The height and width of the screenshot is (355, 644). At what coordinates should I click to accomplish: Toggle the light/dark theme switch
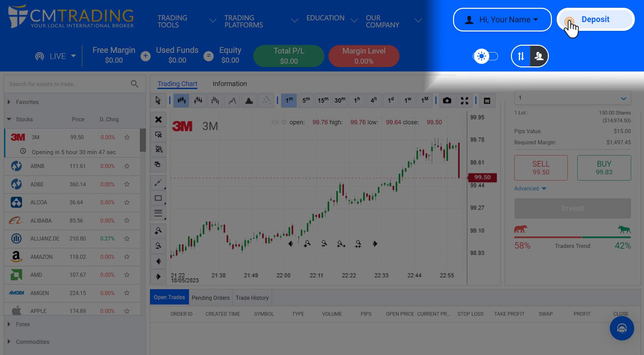[486, 56]
